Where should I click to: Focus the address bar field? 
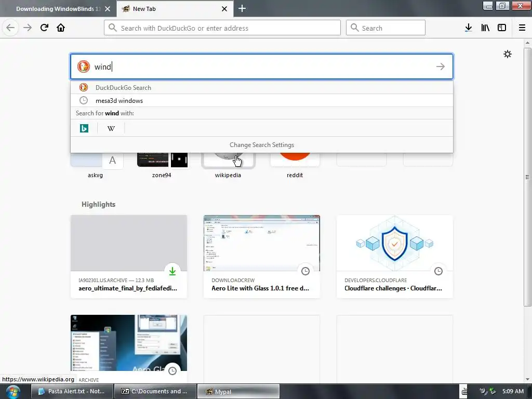click(x=222, y=28)
